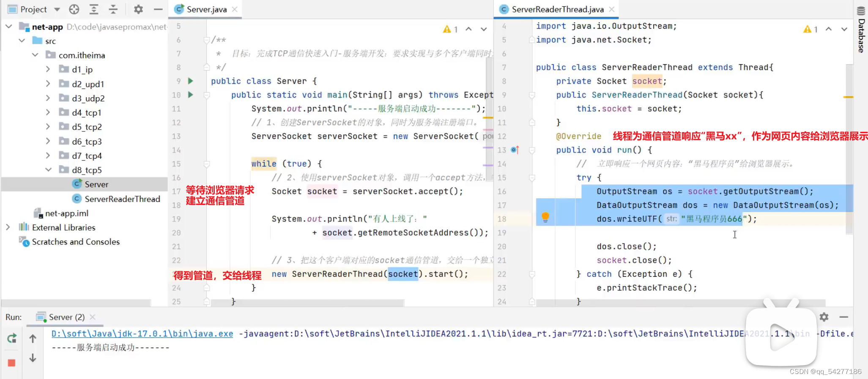The height and width of the screenshot is (379, 868).
Task: Click ServerReaderThread editor vertical scrollbar
Action: pos(849,149)
